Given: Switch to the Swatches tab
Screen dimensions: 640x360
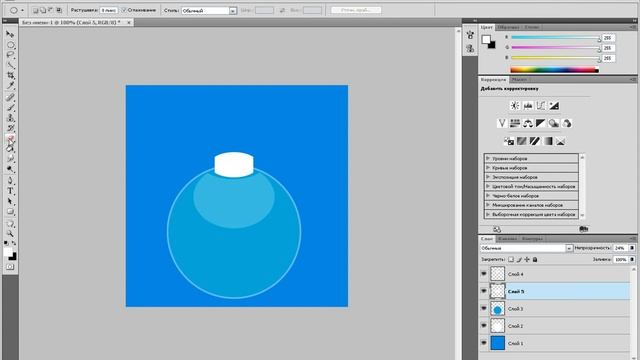Looking at the screenshot, I should click(x=509, y=27).
